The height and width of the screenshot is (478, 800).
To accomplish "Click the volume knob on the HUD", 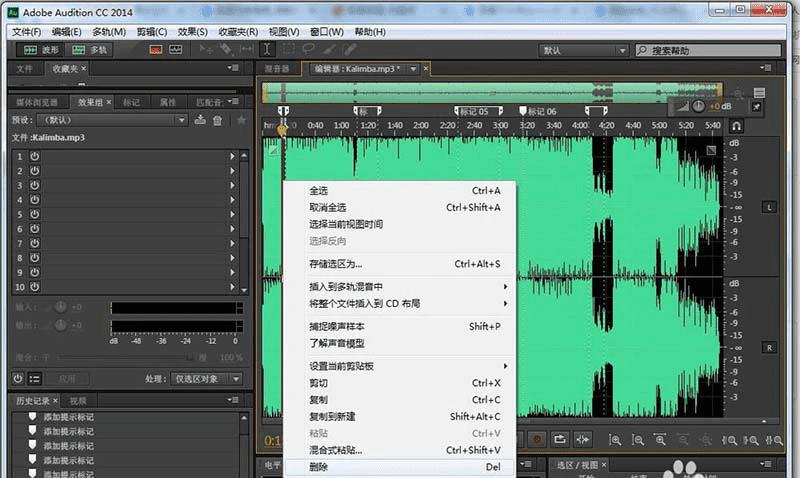I will click(x=698, y=106).
